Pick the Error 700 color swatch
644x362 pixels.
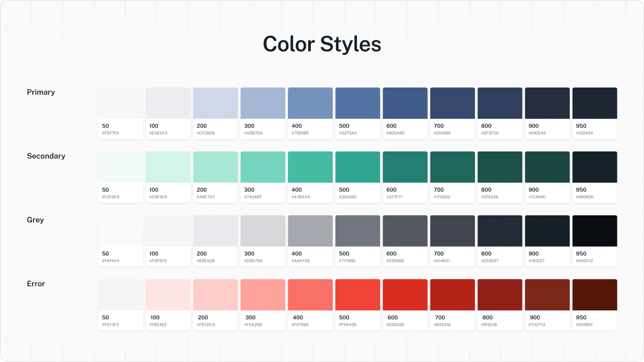[452, 295]
